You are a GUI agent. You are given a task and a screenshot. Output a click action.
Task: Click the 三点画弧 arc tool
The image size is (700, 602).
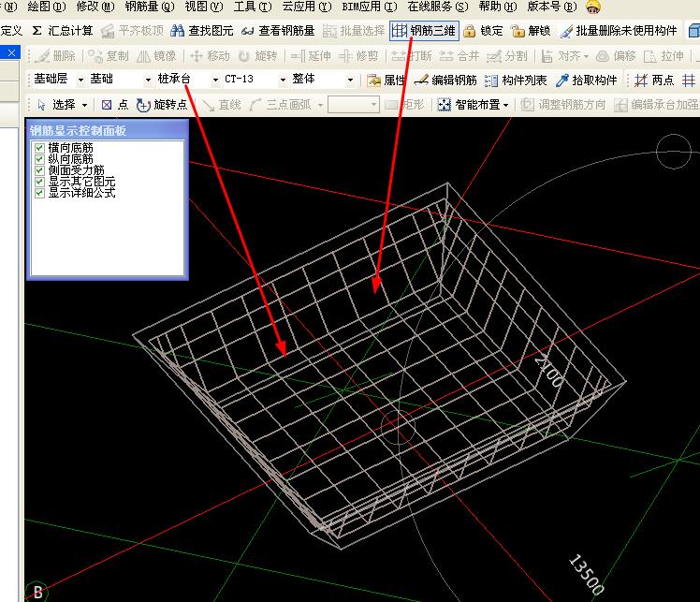pyautogui.click(x=281, y=105)
